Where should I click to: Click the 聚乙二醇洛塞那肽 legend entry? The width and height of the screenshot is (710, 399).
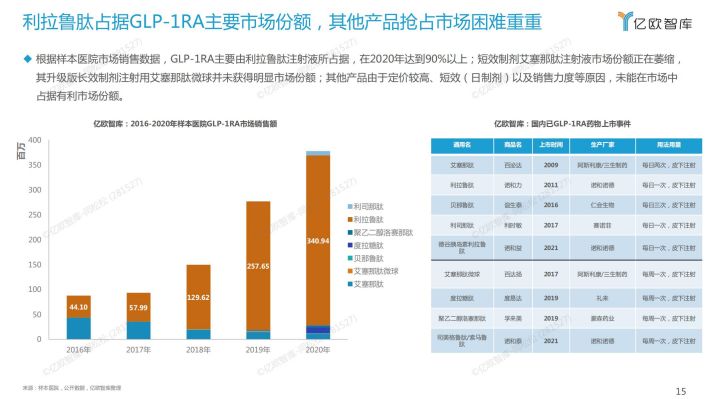380,233
